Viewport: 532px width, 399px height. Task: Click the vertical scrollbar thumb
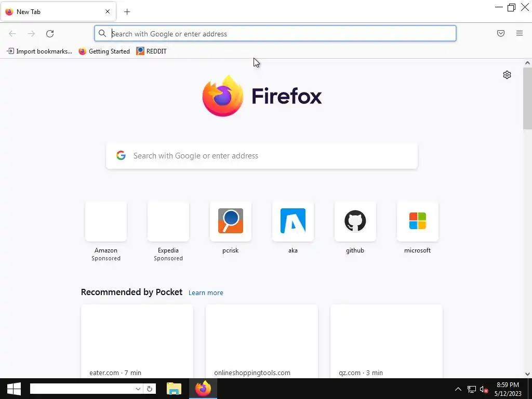coord(527,98)
